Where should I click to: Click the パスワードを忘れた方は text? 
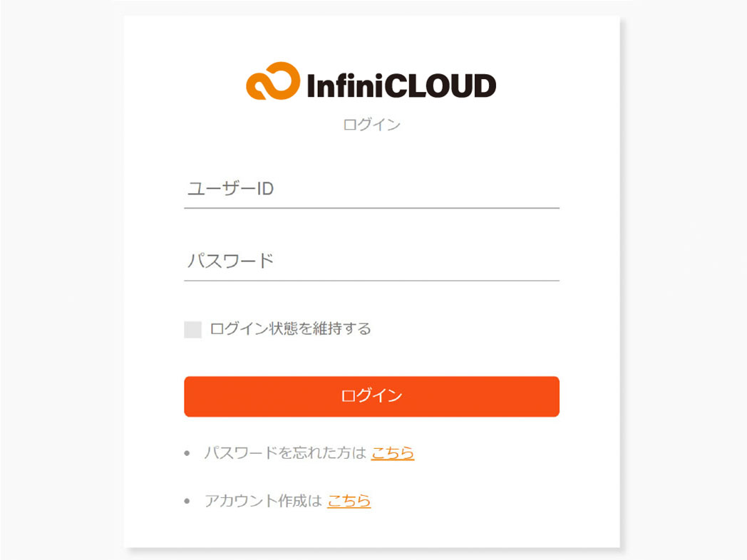[x=285, y=452]
